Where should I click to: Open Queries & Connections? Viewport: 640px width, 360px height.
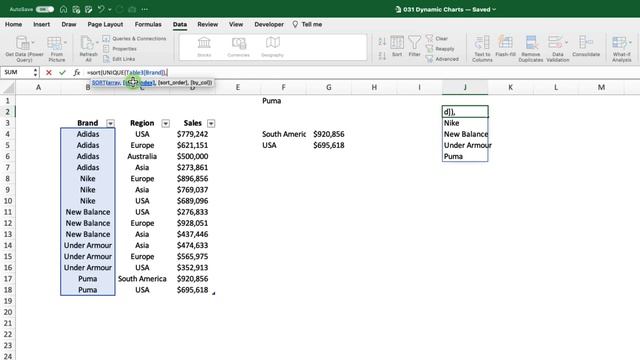pyautogui.click(x=135, y=38)
